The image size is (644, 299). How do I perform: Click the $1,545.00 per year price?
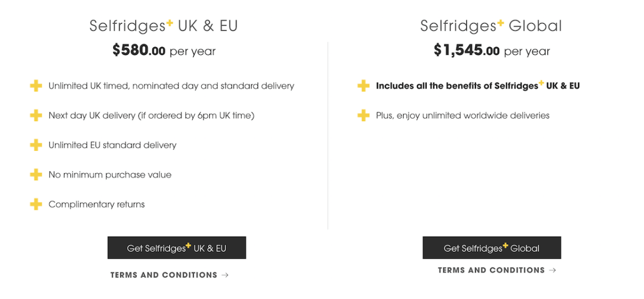[x=492, y=51]
